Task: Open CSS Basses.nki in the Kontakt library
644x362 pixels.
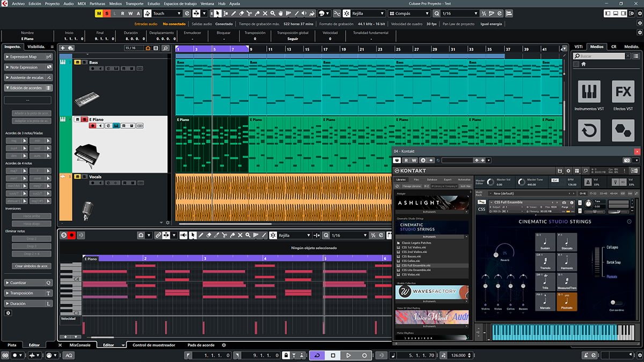Action: click(x=411, y=256)
